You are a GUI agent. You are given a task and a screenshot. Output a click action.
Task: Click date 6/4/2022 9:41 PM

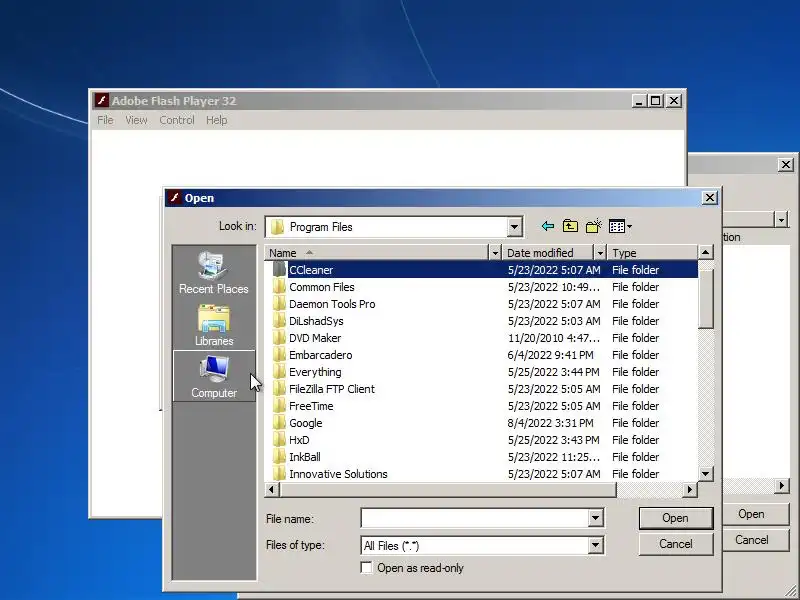pos(551,355)
